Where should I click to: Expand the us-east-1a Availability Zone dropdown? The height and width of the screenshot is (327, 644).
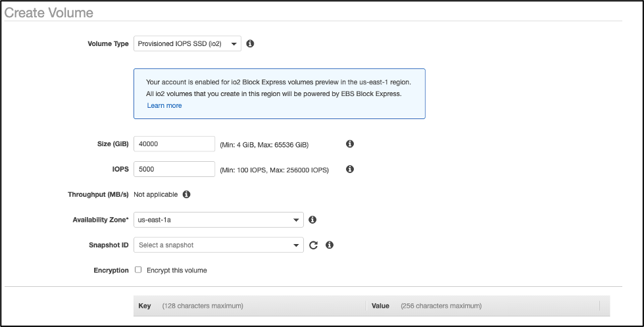click(x=218, y=220)
